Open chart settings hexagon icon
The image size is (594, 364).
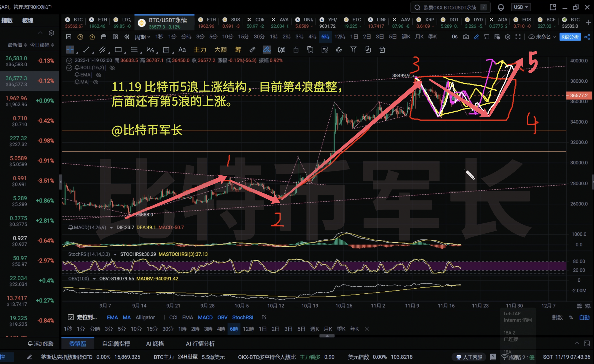(508, 37)
